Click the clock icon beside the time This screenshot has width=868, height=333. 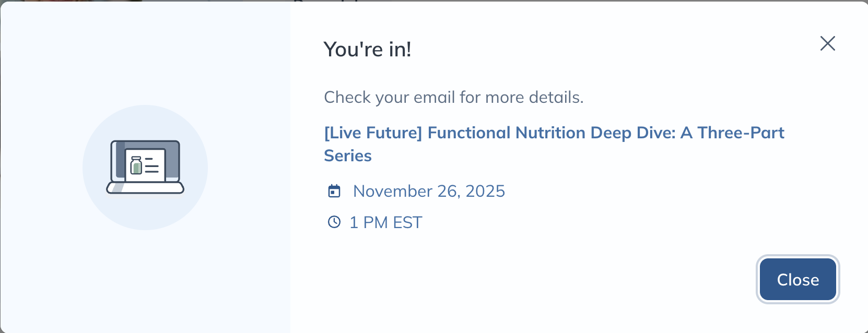pyautogui.click(x=334, y=222)
